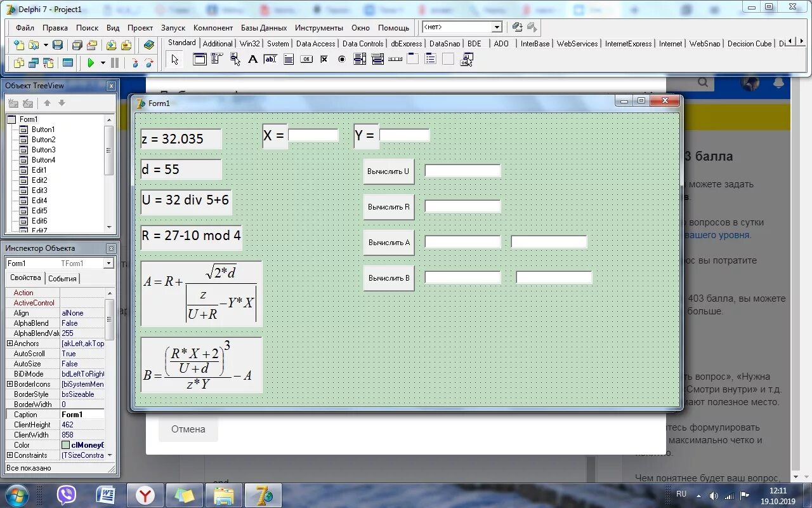The width and height of the screenshot is (812, 508).
Task: Click the Pause toolbar icon
Action: pyautogui.click(x=115, y=63)
